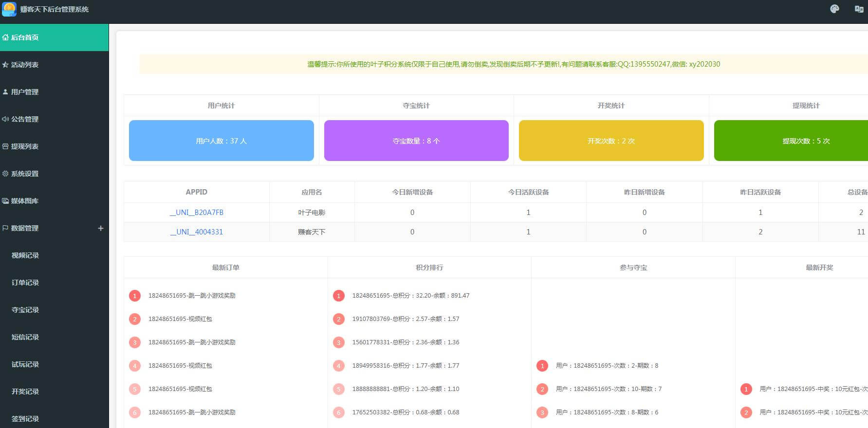
Task: Click the 提现统计 header
Action: pyautogui.click(x=806, y=106)
